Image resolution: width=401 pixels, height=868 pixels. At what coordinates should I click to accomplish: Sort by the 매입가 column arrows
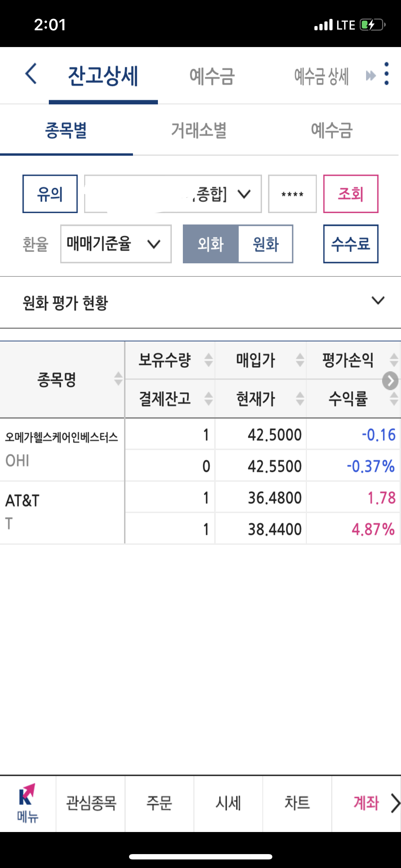click(x=300, y=360)
